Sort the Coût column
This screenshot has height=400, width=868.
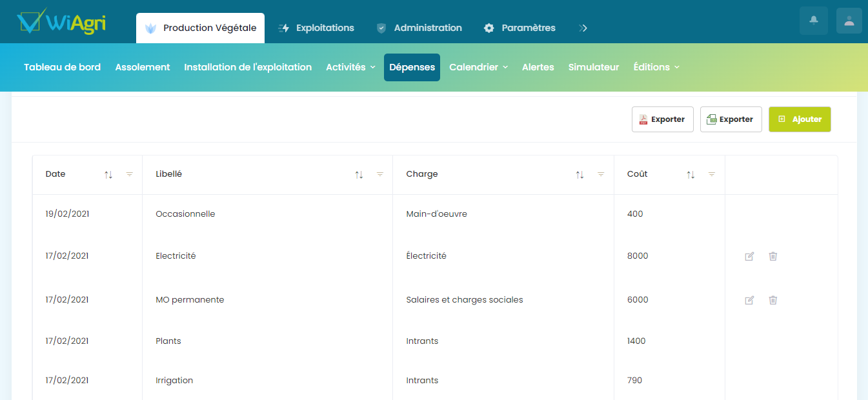[x=691, y=175]
